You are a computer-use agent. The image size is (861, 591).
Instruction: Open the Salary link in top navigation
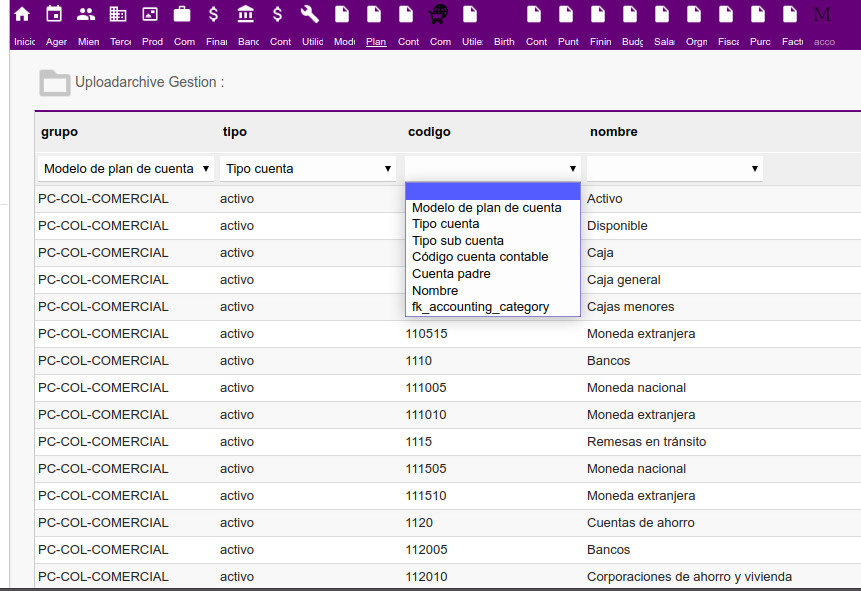tap(664, 42)
